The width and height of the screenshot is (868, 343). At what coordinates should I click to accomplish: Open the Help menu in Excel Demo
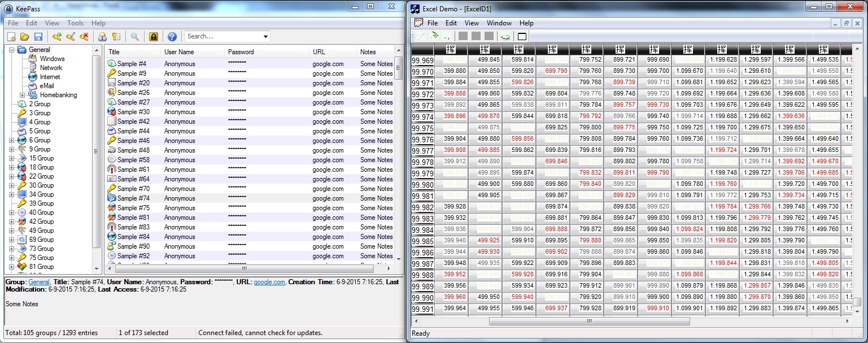tap(526, 23)
